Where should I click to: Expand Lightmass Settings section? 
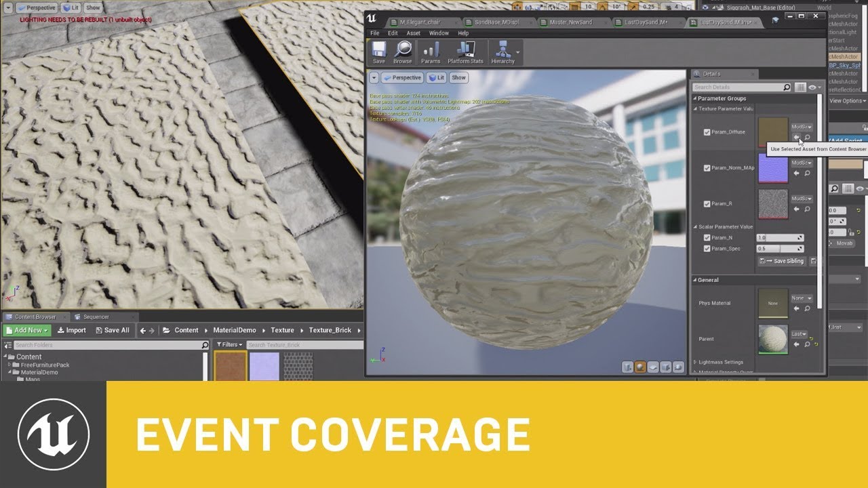click(696, 363)
